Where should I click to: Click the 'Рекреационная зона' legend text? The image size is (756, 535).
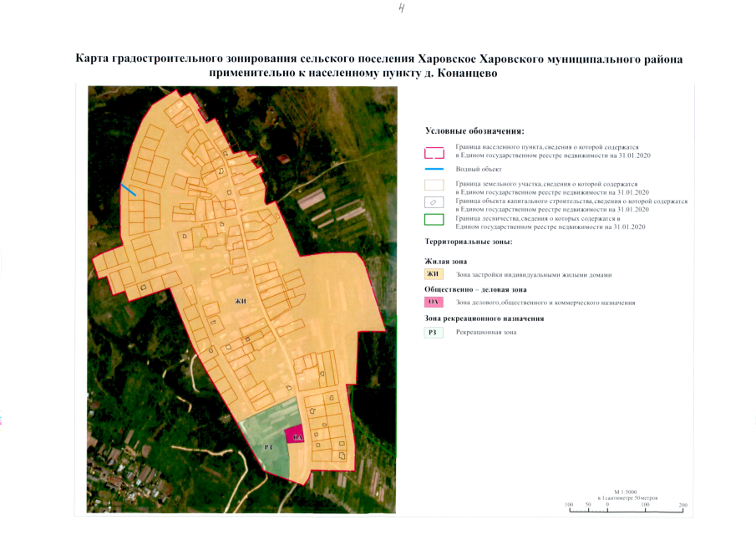click(x=486, y=332)
